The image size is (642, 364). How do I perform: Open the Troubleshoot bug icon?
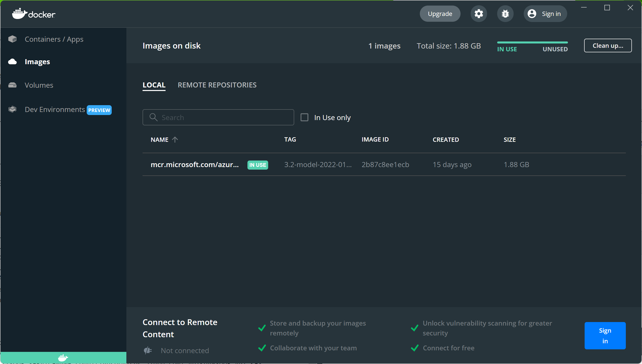coord(505,14)
